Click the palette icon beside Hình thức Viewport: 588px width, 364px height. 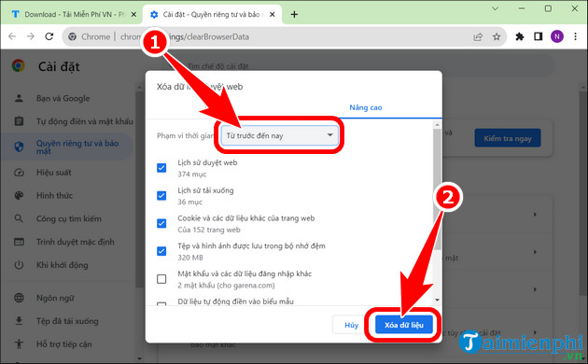point(19,195)
